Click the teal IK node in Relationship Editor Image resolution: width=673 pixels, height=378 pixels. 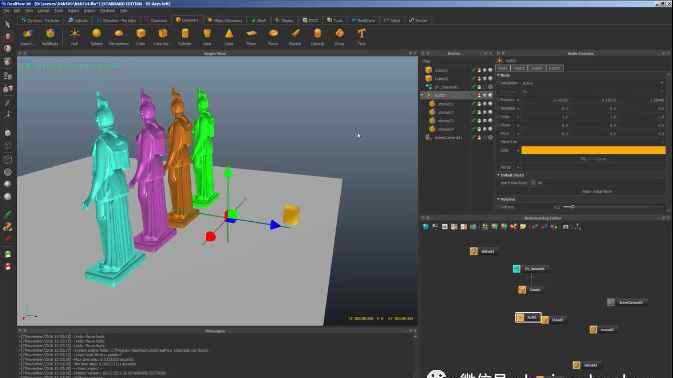click(x=530, y=269)
